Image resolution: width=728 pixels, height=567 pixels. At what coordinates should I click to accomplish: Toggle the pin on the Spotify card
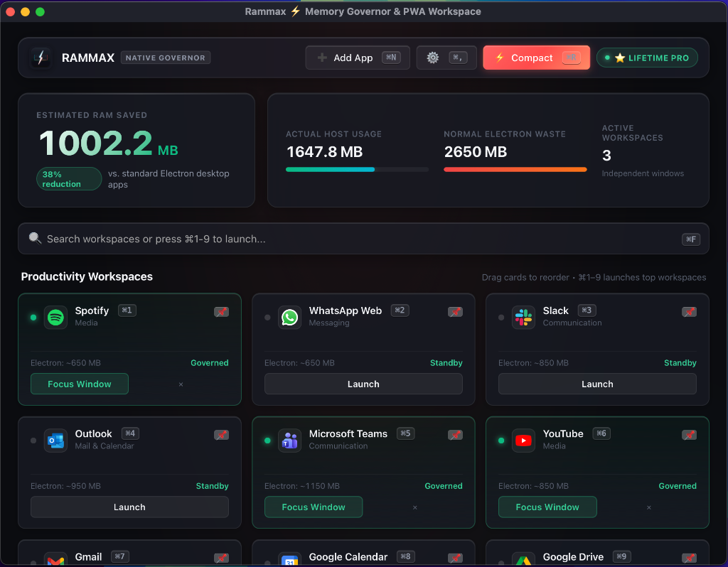tap(222, 312)
